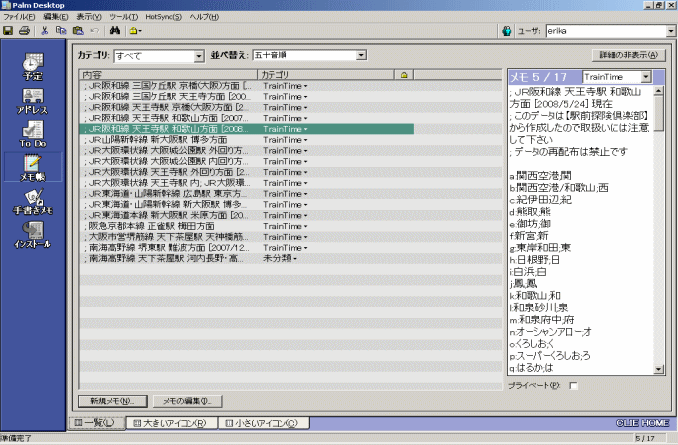Viewport: 678px width, 445px height.
Task: Click the padlock privacy toolbar icon
Action: coord(134,31)
